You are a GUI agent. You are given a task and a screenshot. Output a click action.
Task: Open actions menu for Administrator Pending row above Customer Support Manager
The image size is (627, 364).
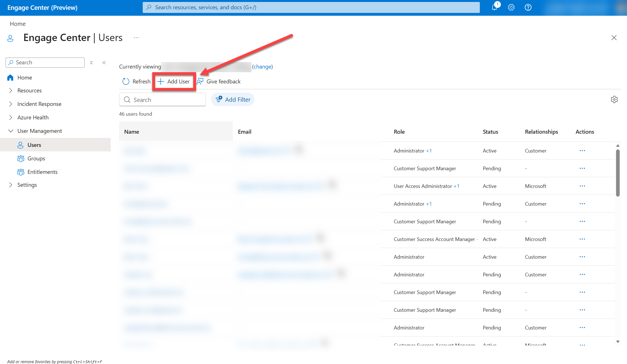582,275
